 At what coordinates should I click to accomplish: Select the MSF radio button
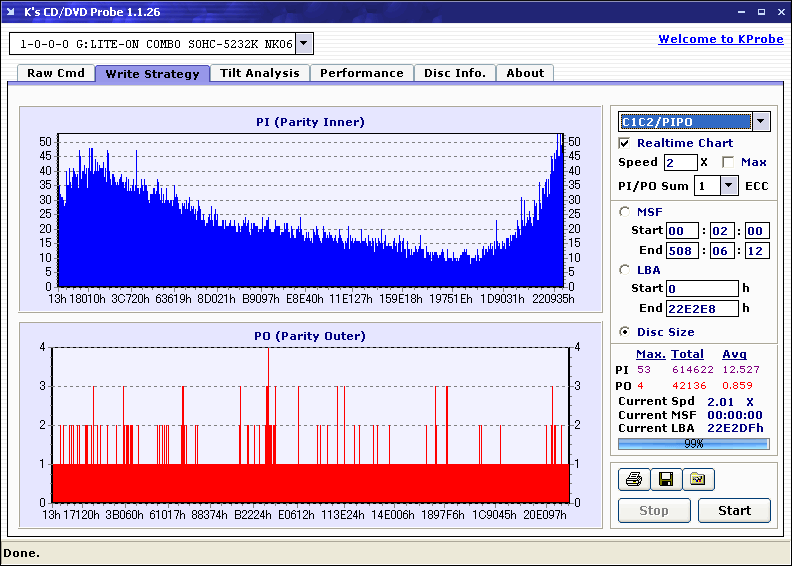tap(625, 211)
